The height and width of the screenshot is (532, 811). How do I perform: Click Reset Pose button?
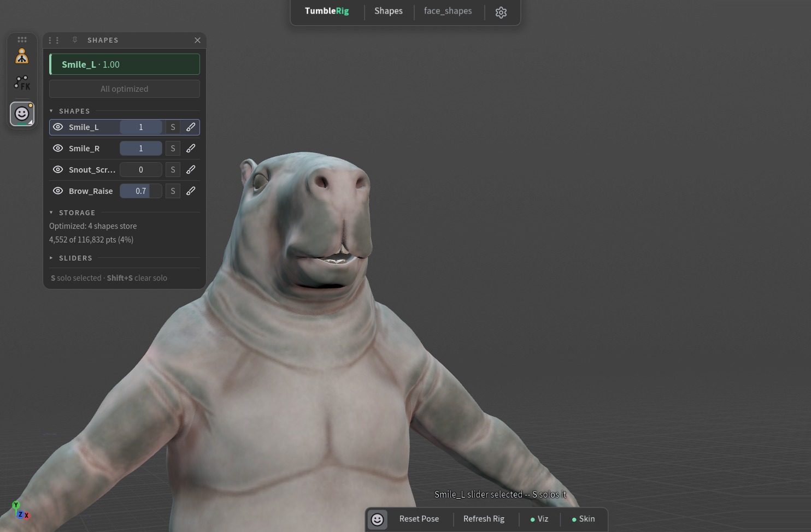click(419, 519)
